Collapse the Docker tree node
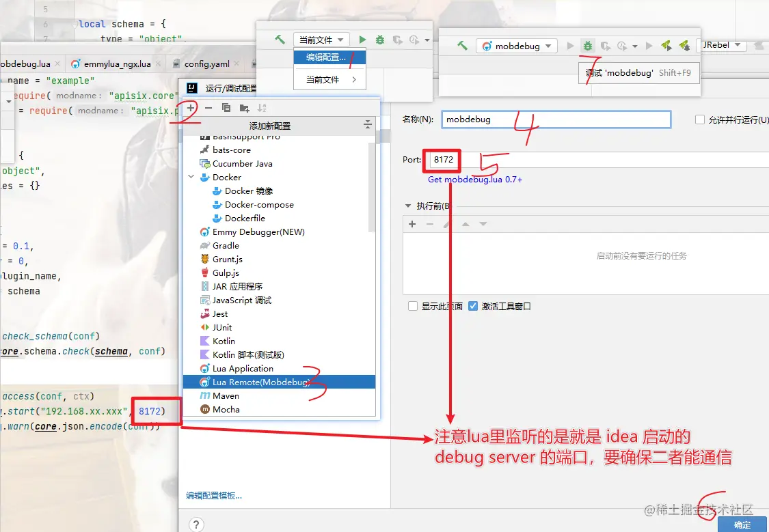The image size is (769, 532). click(x=191, y=177)
